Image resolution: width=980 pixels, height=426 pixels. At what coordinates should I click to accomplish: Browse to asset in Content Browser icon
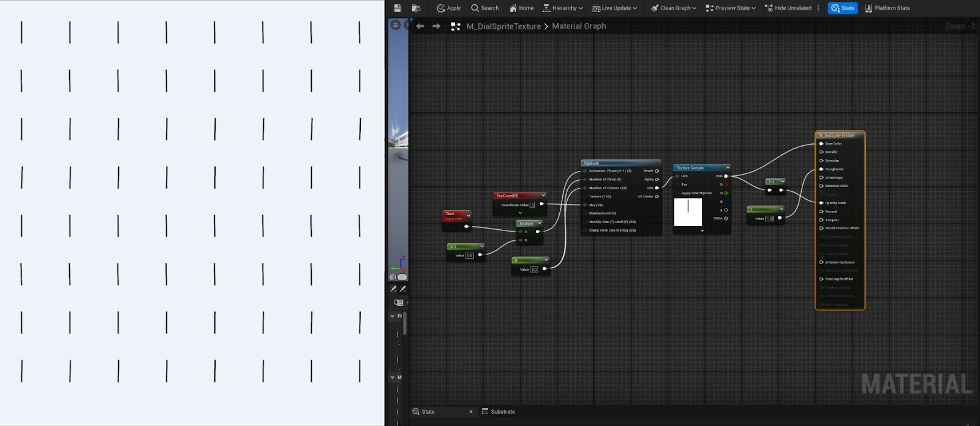416,8
